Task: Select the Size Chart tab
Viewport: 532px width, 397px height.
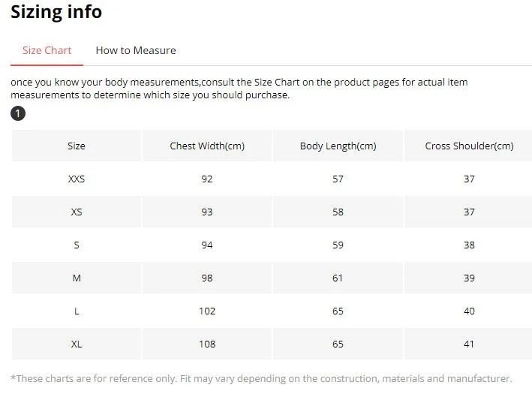Action: point(47,50)
